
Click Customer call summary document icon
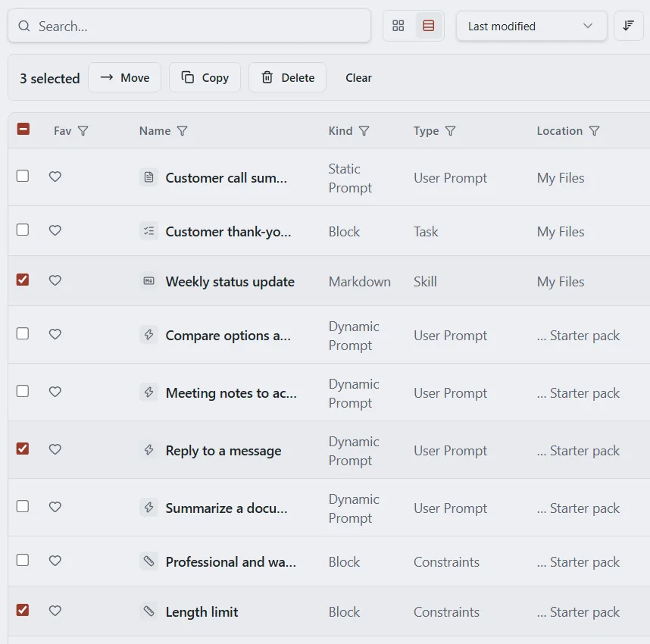pos(148,177)
